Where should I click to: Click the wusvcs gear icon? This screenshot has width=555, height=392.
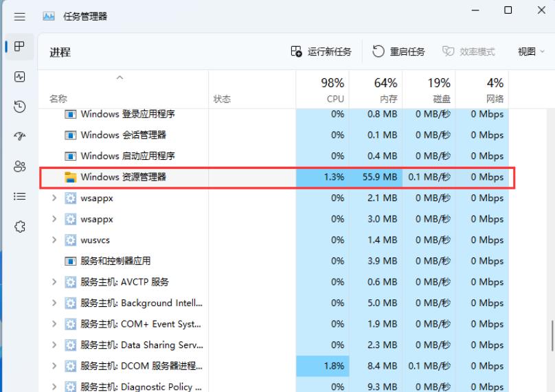point(71,240)
